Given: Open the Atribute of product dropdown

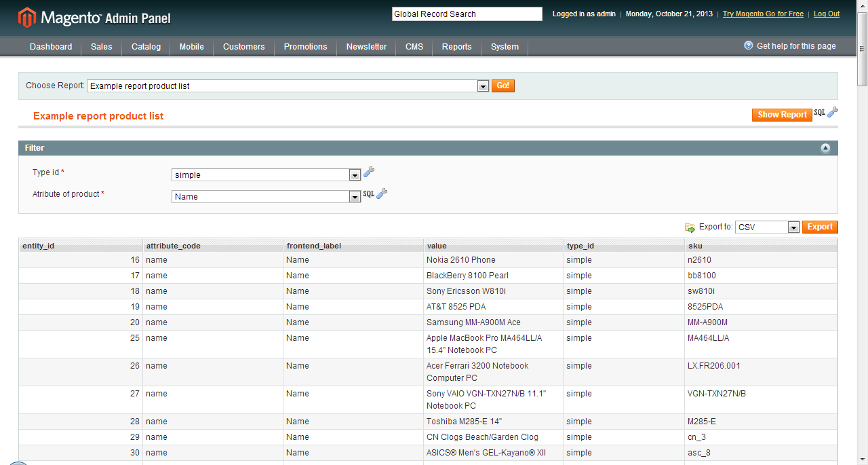Looking at the screenshot, I should tap(266, 197).
